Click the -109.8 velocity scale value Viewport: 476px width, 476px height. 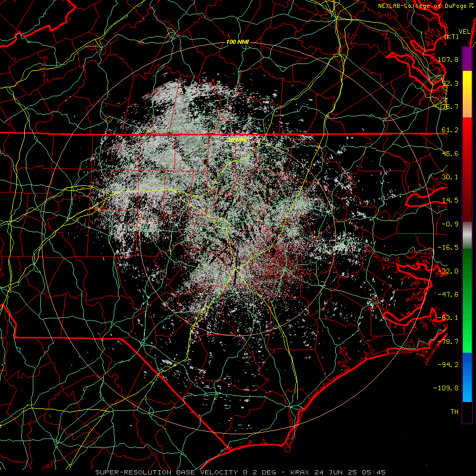(x=446, y=388)
